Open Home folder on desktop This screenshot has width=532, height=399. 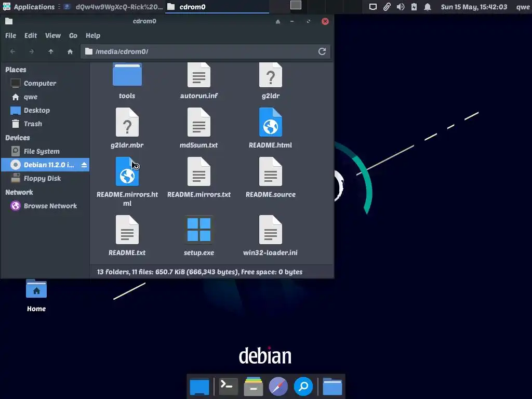(36, 295)
